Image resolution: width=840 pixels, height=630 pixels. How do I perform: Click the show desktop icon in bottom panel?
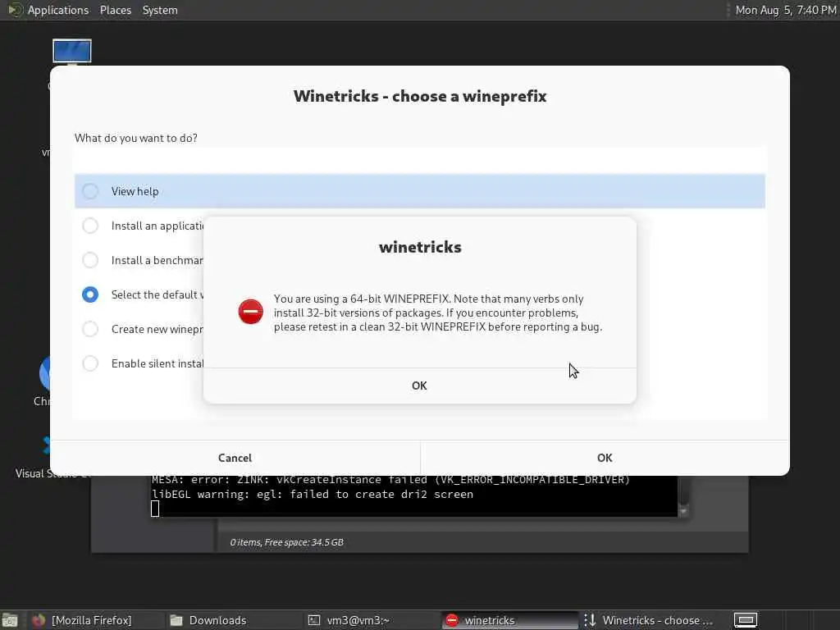tap(10, 620)
